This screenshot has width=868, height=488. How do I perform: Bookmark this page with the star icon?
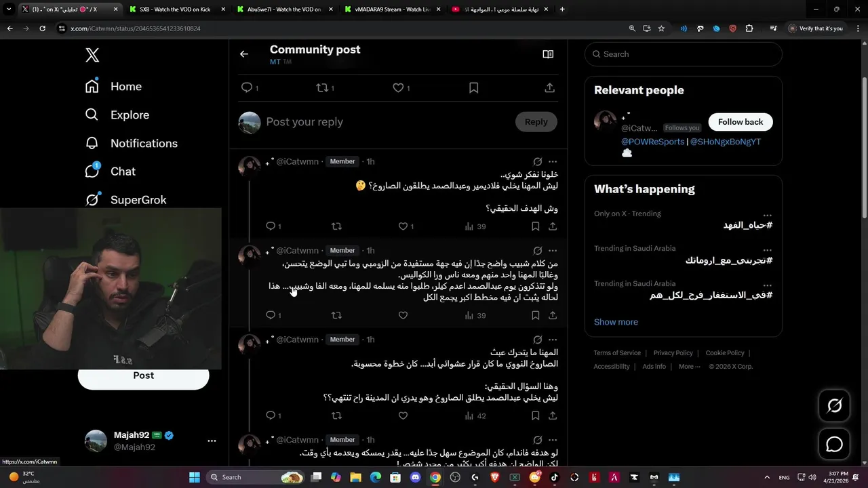pos(661,28)
